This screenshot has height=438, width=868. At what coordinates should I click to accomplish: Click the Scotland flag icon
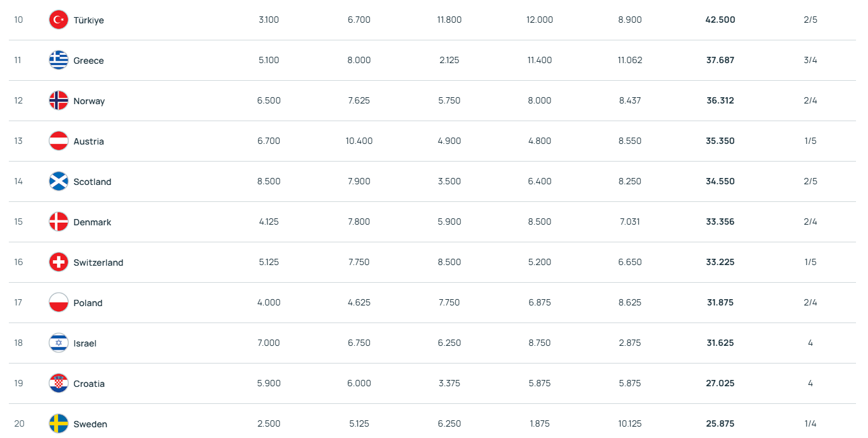click(59, 182)
